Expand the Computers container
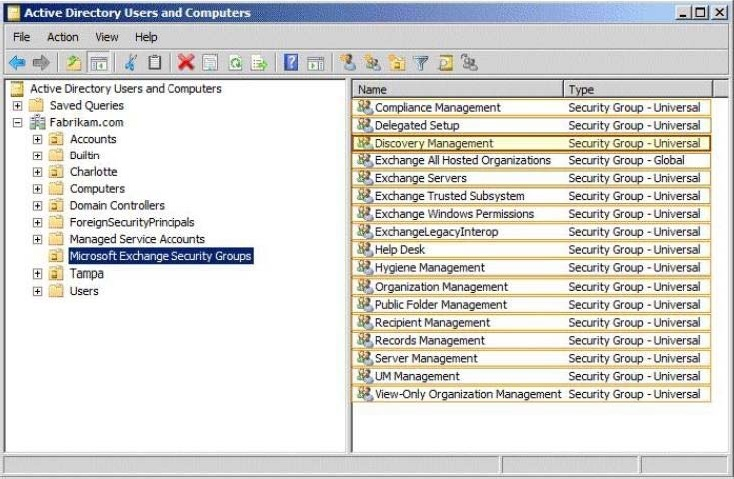 click(x=37, y=189)
